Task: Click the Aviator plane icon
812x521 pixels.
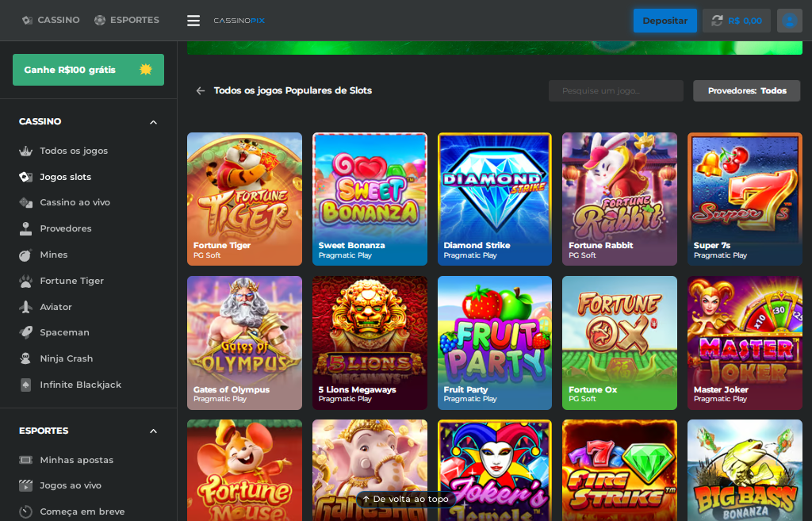Action: point(26,307)
